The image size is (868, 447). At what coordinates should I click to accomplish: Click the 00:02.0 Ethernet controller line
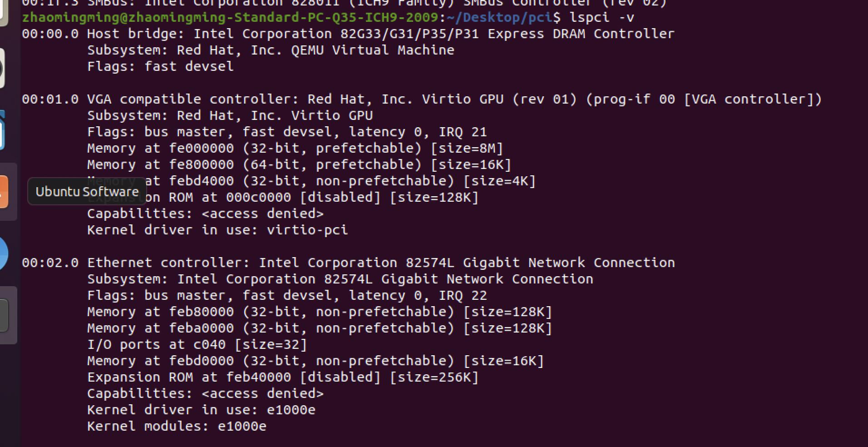(348, 263)
